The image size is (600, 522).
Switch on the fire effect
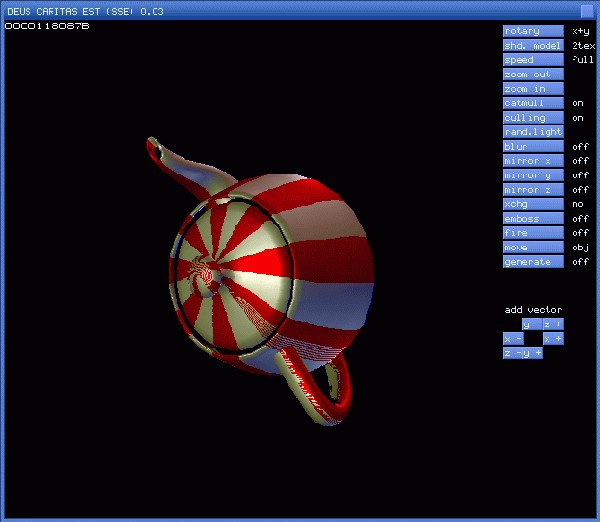coord(532,233)
